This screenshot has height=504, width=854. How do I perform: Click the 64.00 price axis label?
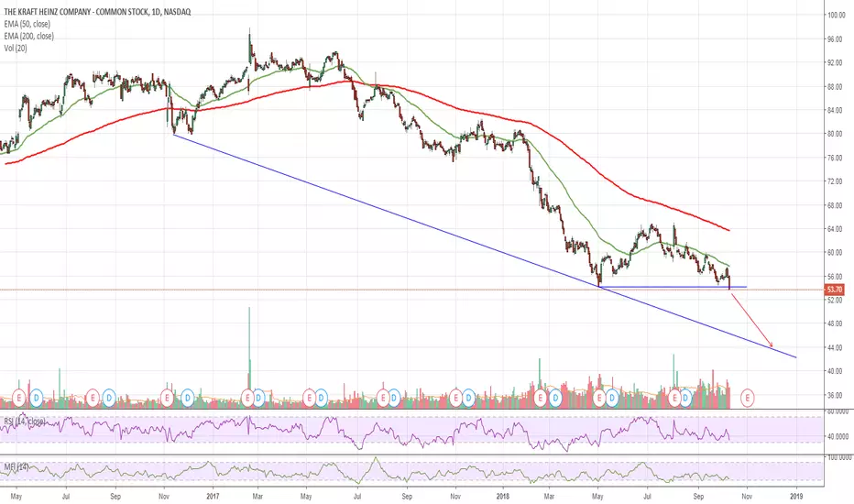tap(836, 229)
